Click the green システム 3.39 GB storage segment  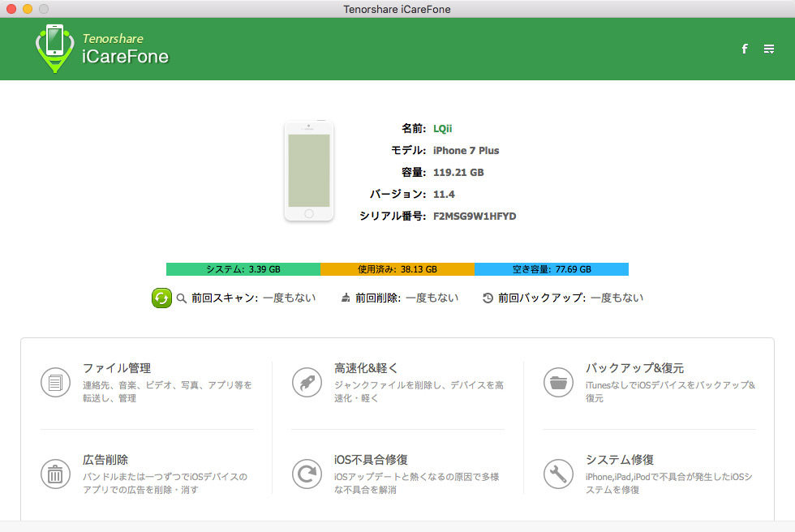coord(243,269)
